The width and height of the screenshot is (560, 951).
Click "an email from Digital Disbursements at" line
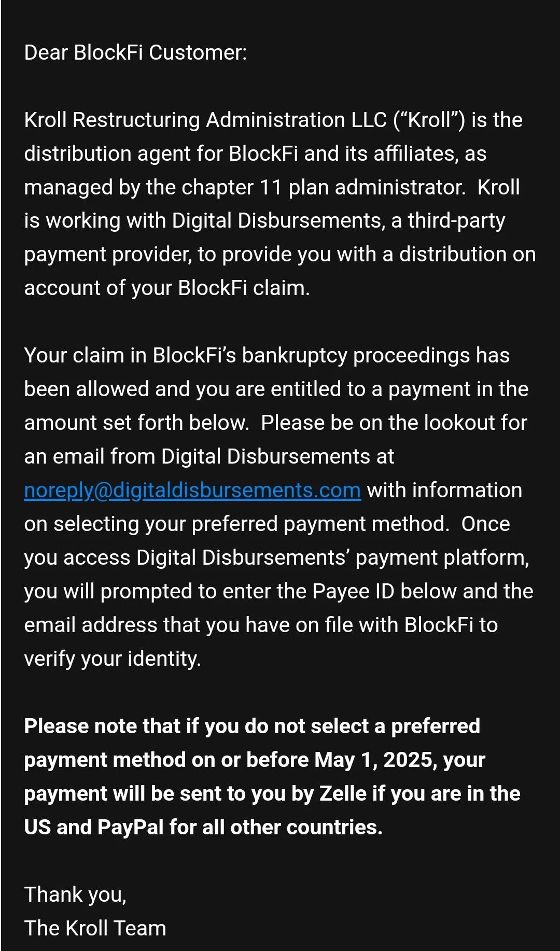point(209,457)
